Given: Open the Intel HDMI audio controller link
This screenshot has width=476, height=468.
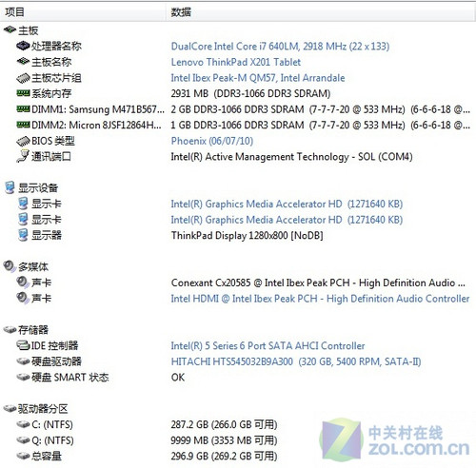Looking at the screenshot, I should tap(320, 299).
